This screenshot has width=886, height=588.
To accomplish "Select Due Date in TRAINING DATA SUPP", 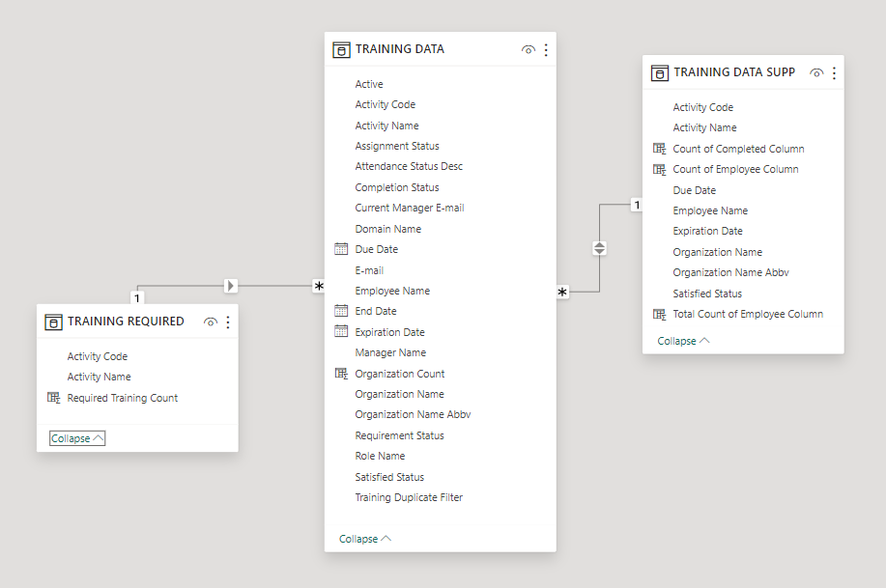I will (695, 190).
